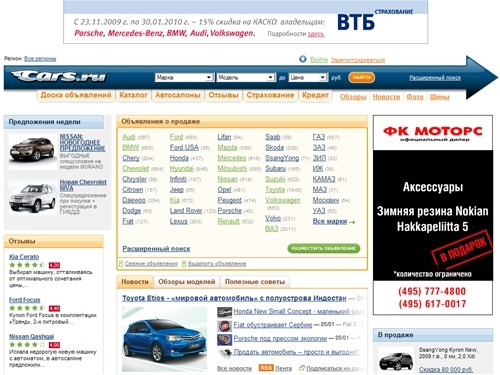Click the Porsche под прессом экологии link
This screenshot has width=500, height=375.
pyautogui.click(x=280, y=339)
